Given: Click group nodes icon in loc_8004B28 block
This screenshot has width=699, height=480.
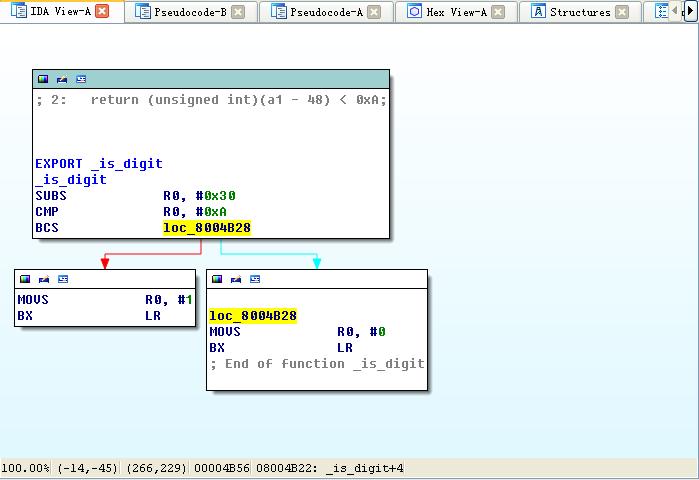Looking at the screenshot, I should (x=236, y=279).
